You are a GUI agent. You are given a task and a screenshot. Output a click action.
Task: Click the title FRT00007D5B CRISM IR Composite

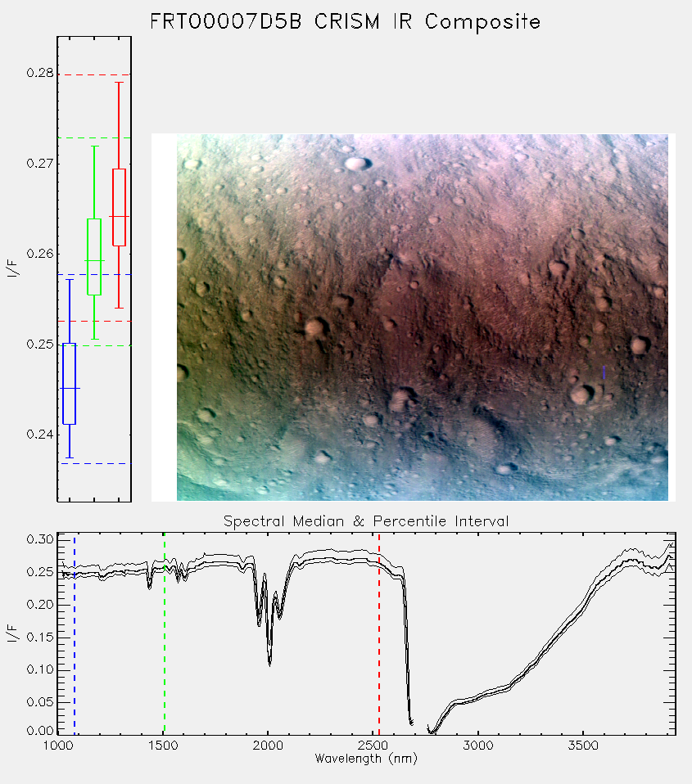coord(346,22)
